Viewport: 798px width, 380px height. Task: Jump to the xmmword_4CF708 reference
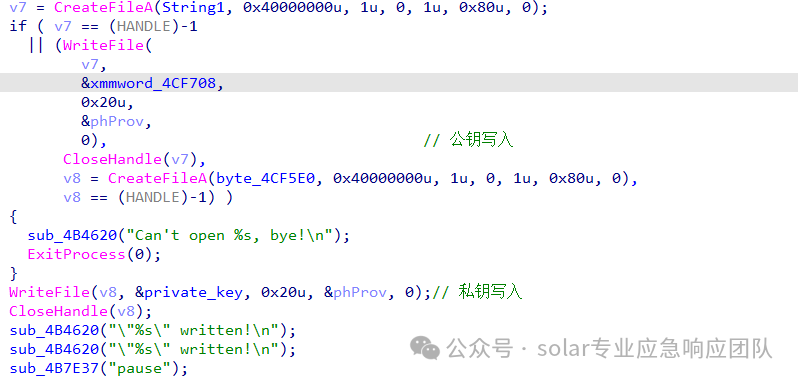tap(152, 83)
